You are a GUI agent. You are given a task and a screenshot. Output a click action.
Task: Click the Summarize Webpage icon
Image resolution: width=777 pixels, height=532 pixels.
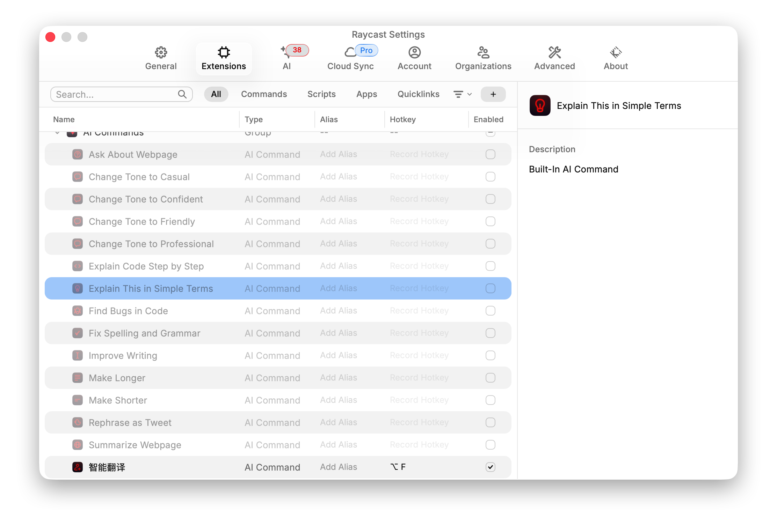coord(78,445)
